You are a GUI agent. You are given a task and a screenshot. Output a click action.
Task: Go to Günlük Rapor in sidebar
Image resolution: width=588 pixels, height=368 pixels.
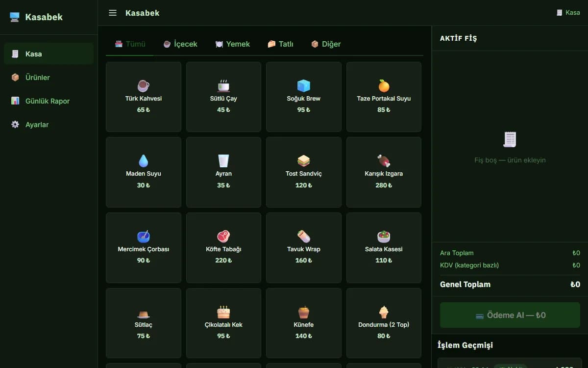(x=49, y=101)
